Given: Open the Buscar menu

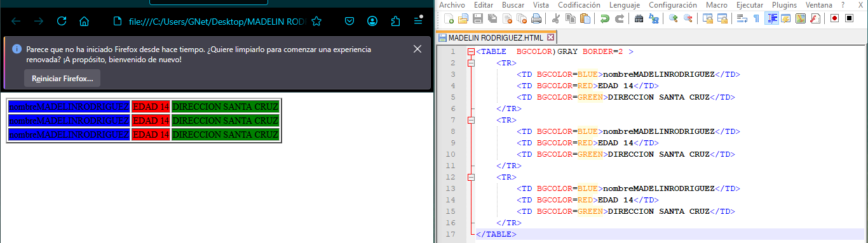Looking at the screenshot, I should tap(513, 4).
